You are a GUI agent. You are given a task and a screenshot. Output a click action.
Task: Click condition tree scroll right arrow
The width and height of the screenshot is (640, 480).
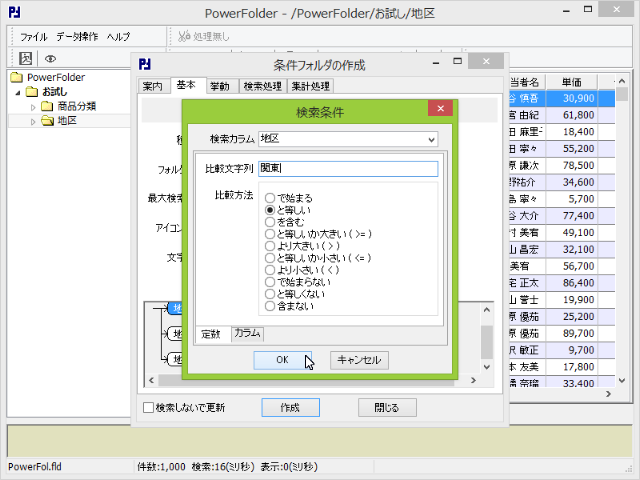tap(473, 380)
